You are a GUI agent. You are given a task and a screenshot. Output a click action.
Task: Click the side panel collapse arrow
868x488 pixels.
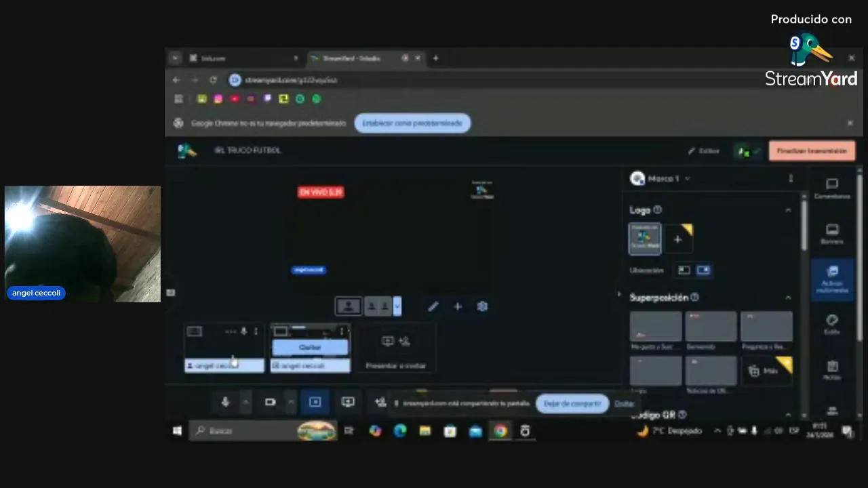click(618, 294)
